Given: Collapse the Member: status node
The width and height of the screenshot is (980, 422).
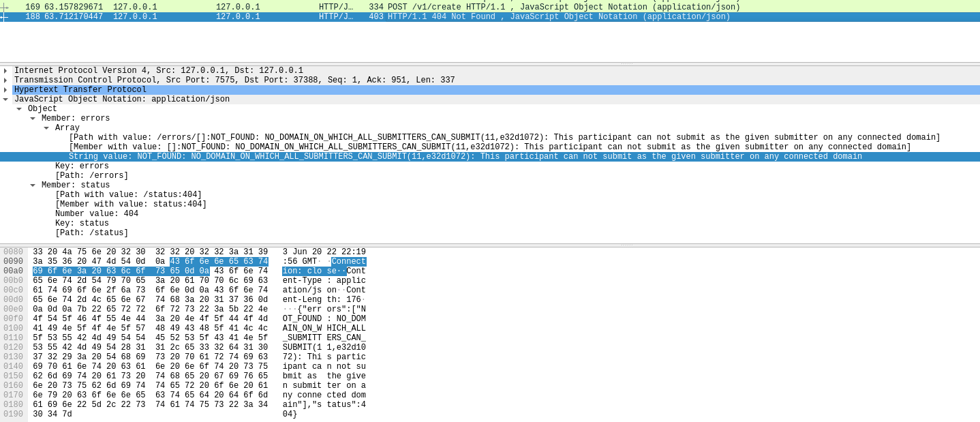Looking at the screenshot, I should [x=33, y=185].
